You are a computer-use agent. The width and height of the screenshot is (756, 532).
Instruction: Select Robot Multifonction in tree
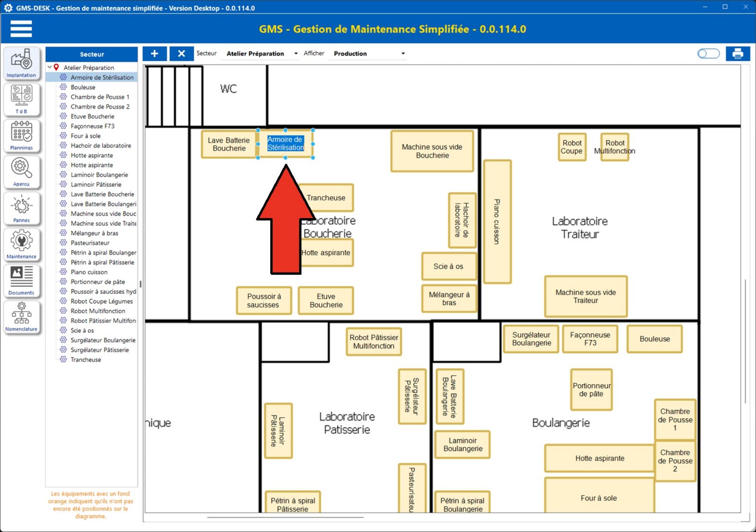coord(98,311)
